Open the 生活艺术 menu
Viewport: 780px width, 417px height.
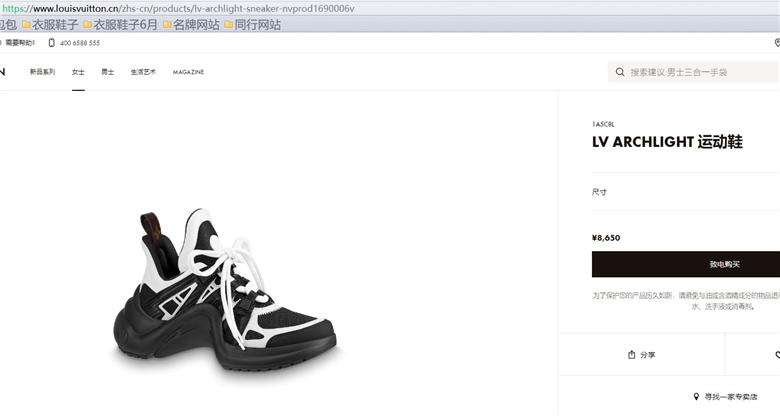click(x=143, y=72)
